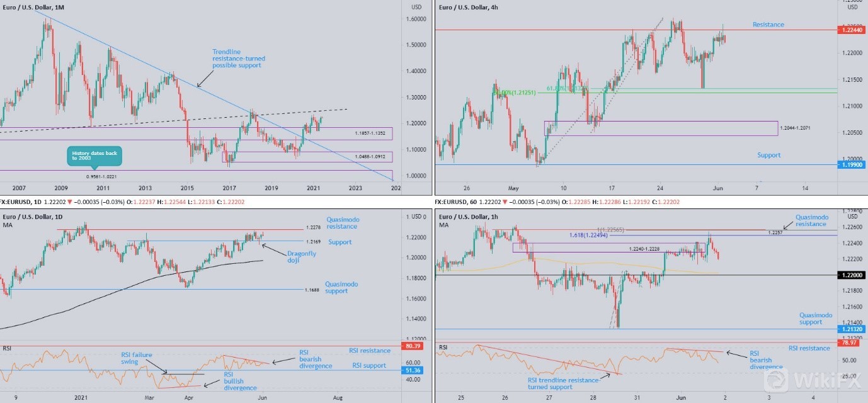Screen dimensions: 868x403
Task: Select the RSI indicator label on daily chart
Action: click(7, 348)
